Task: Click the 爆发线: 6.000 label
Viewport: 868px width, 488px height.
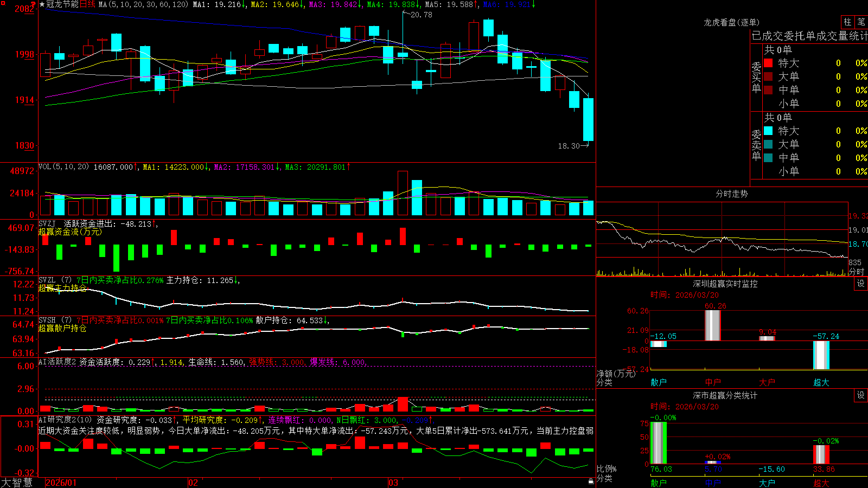Action: click(338, 362)
